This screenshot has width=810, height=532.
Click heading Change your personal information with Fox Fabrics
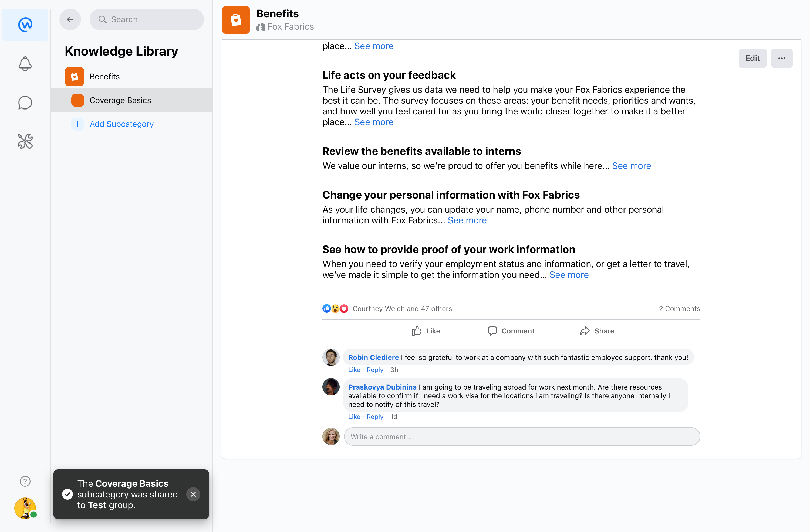tap(451, 195)
